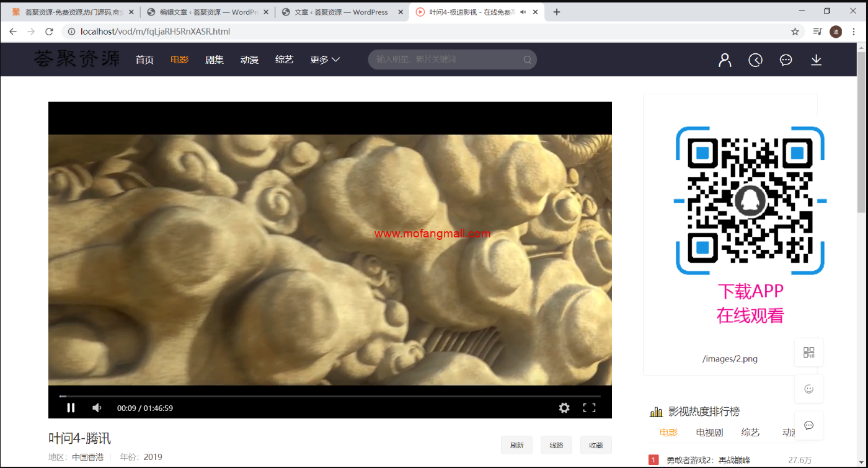Image resolution: width=868 pixels, height=468 pixels.
Task: Close the 编辑文章 browser tab
Action: (x=266, y=12)
